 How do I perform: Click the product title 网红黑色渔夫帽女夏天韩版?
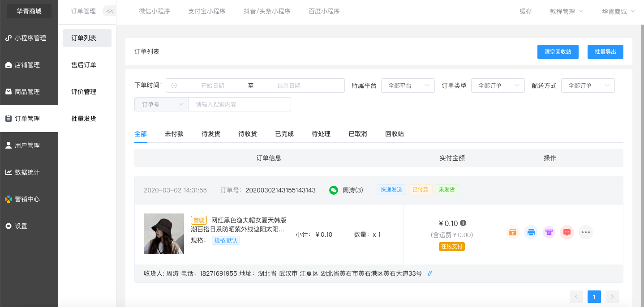(x=249, y=220)
